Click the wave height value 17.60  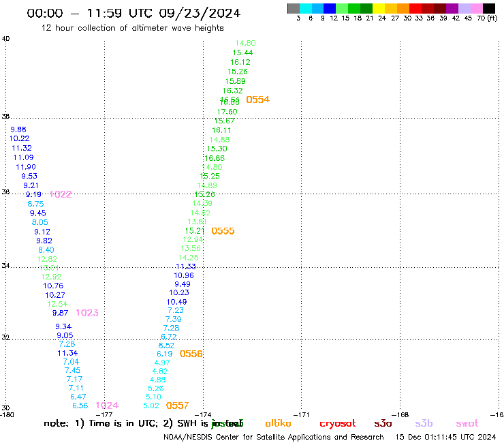coord(227,112)
